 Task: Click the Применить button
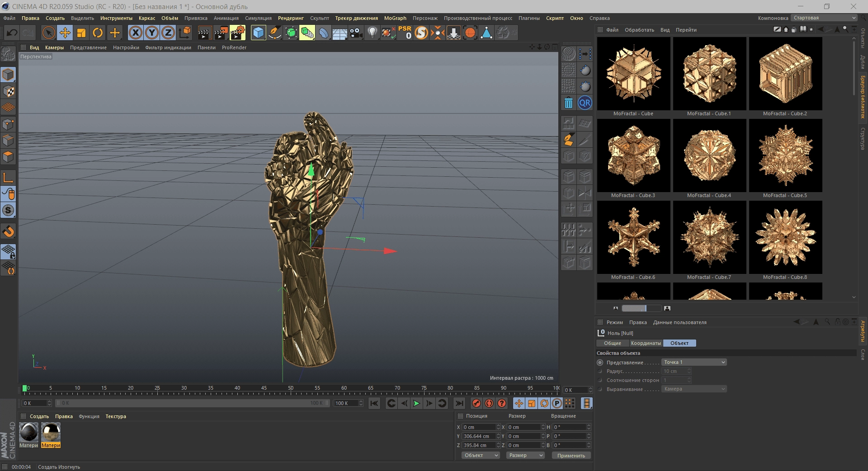coord(571,455)
